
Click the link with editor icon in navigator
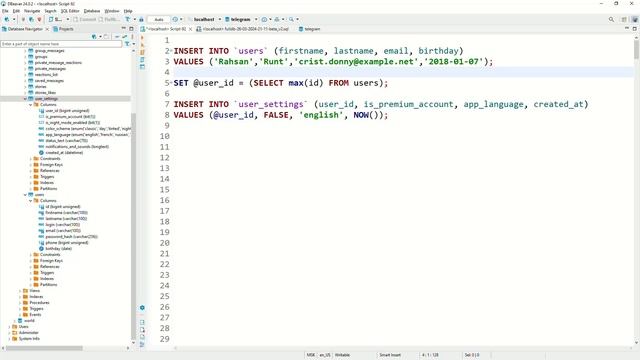coord(124,36)
